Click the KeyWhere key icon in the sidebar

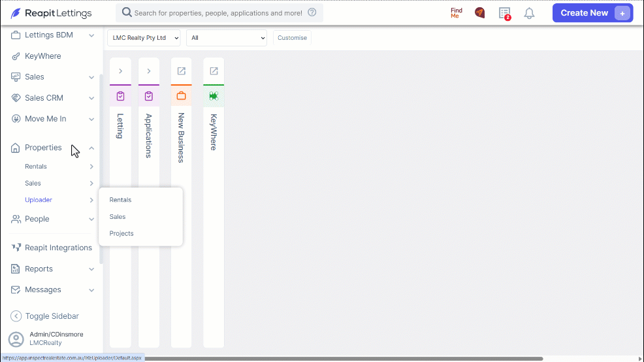(16, 56)
